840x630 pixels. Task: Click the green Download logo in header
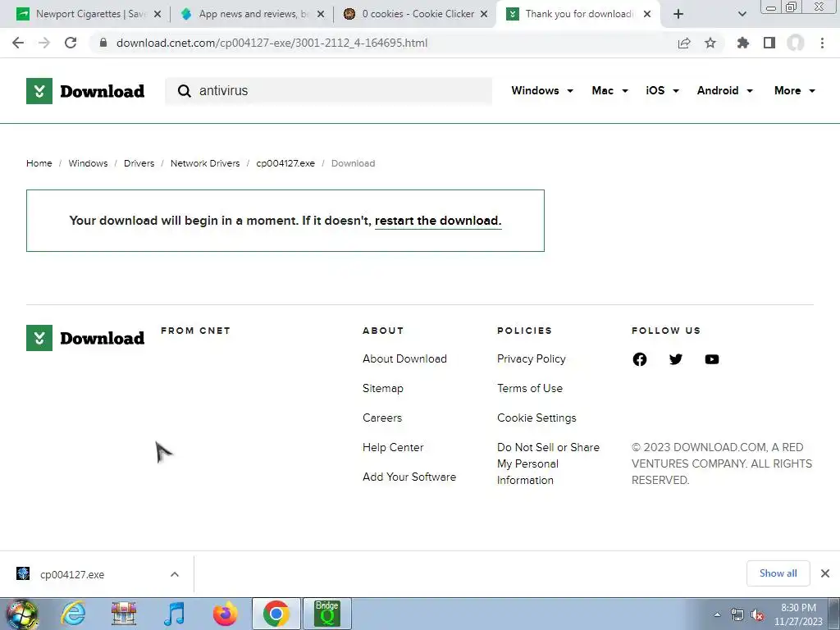(85, 91)
